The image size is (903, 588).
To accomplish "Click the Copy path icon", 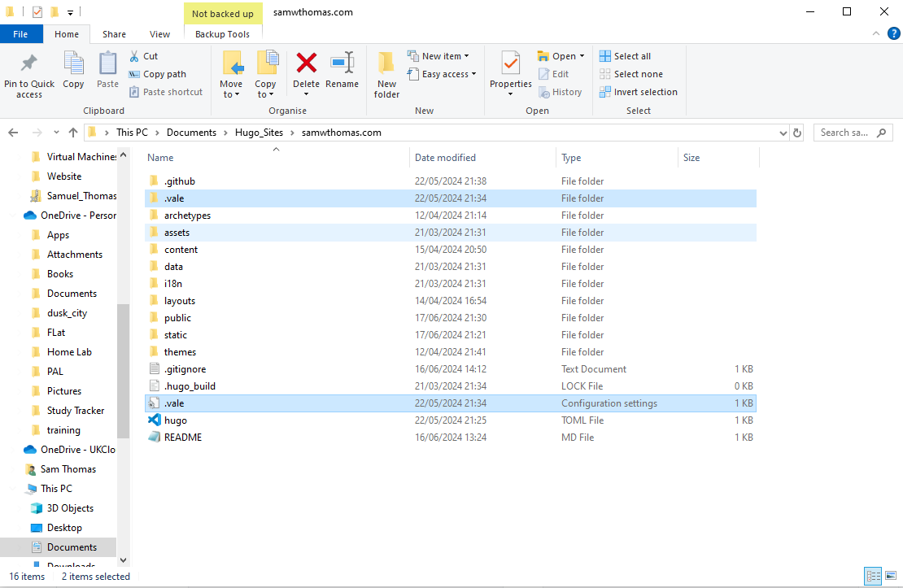I will tap(134, 73).
